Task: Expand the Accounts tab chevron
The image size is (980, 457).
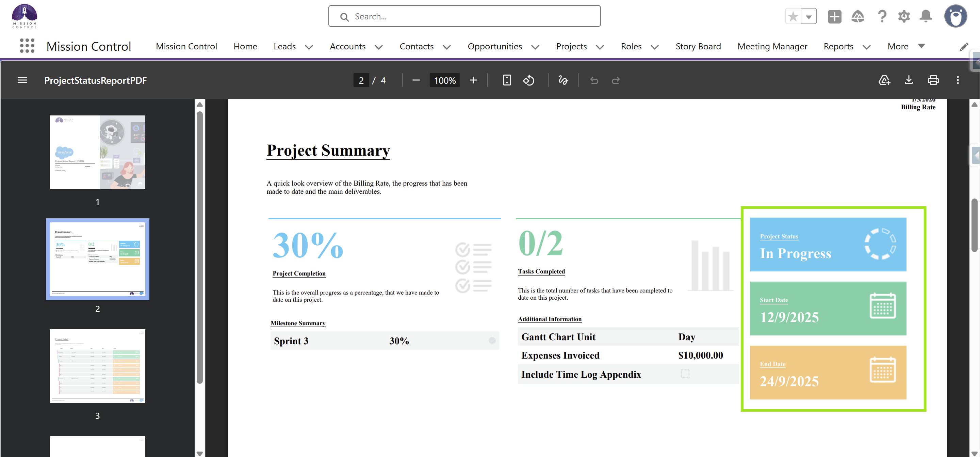Action: click(x=378, y=47)
